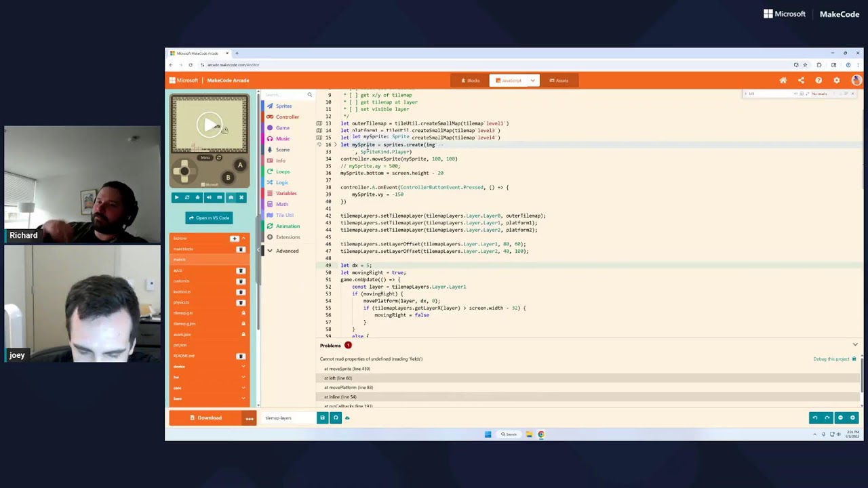Viewport: 868px width, 488px height.
Task: Delete the custom.ts file
Action: pos(240,281)
